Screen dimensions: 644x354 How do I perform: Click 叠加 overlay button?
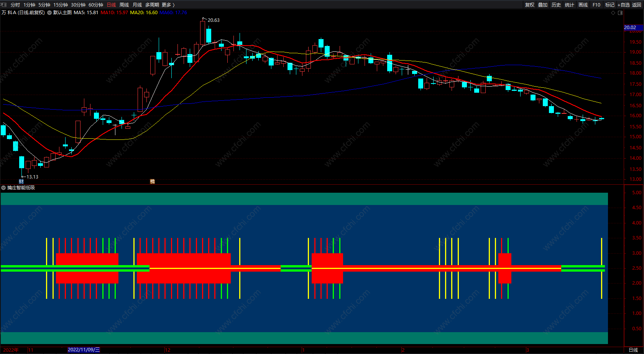pyautogui.click(x=543, y=5)
